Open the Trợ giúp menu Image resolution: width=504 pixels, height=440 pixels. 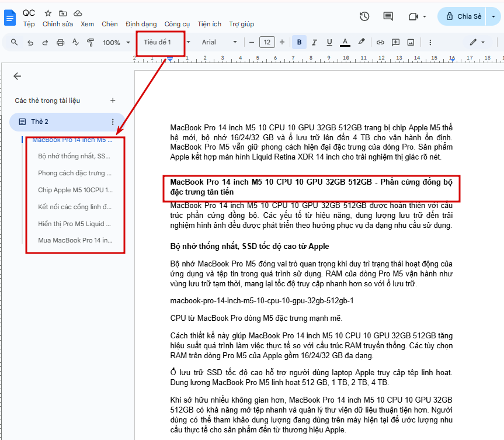click(241, 24)
